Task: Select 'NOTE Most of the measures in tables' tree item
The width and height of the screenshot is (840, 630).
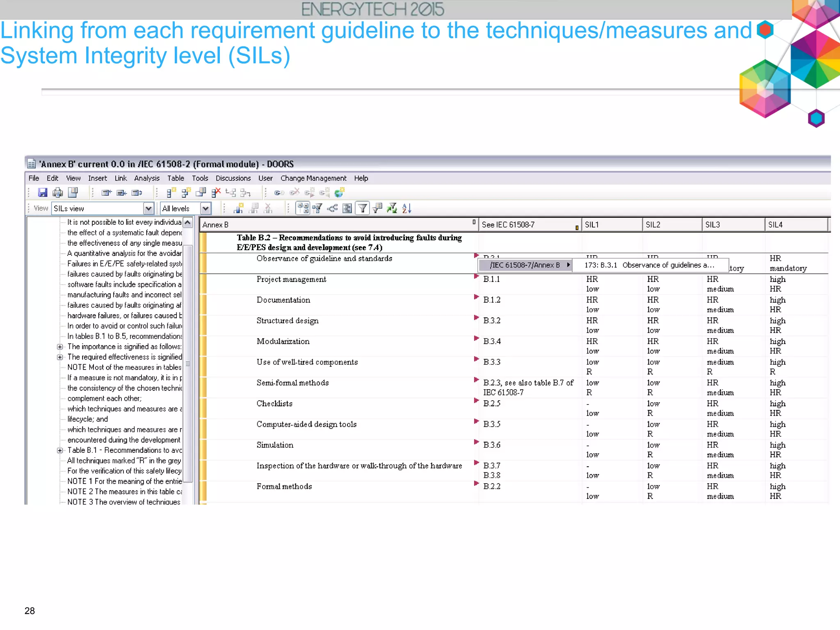Action: 124,367
